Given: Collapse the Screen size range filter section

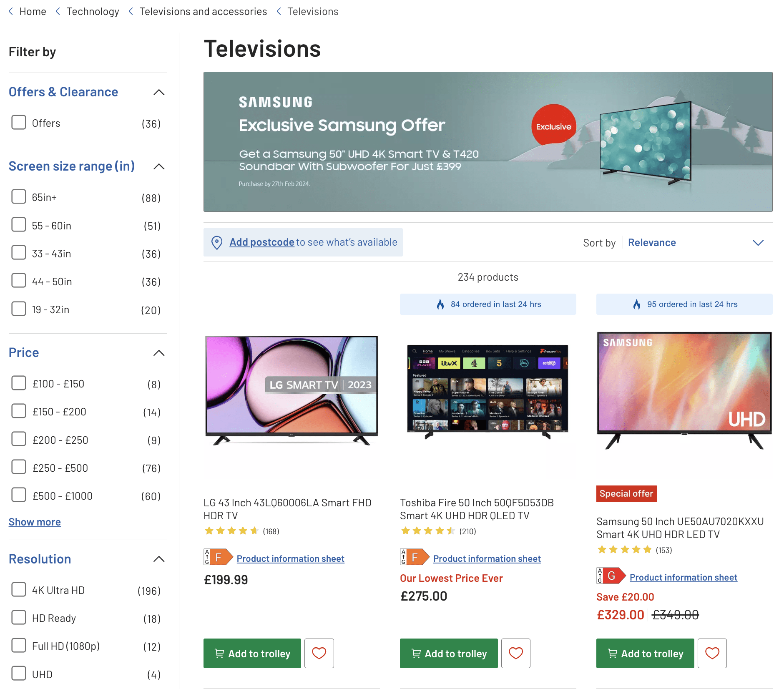Looking at the screenshot, I should click(x=159, y=166).
